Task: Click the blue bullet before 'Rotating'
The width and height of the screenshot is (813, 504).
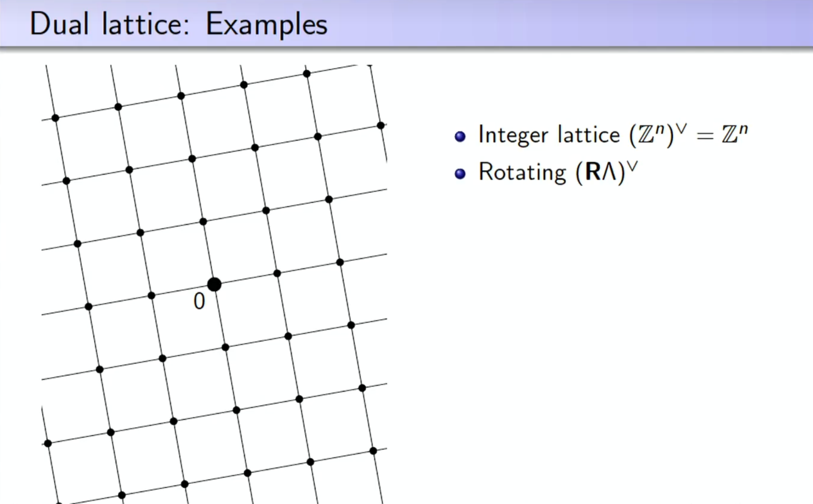Action: point(460,174)
